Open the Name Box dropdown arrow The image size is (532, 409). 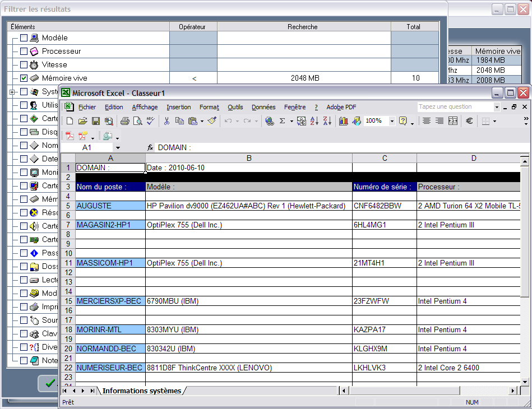click(118, 147)
